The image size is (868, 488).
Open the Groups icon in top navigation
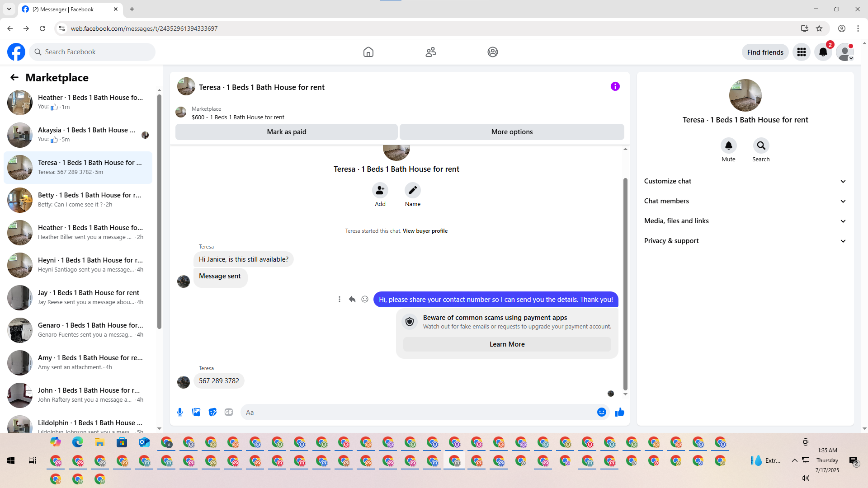tap(493, 52)
